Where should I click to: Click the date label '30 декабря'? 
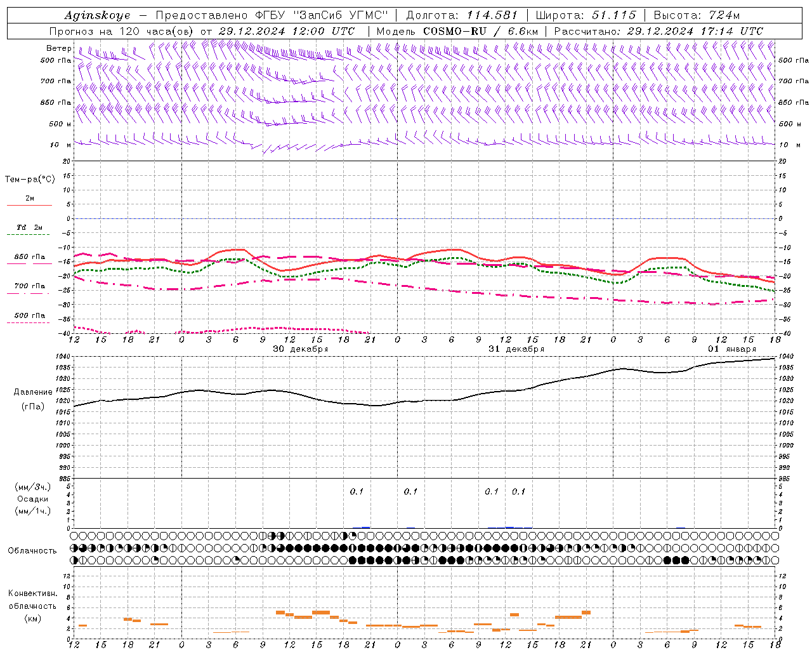pos(300,349)
